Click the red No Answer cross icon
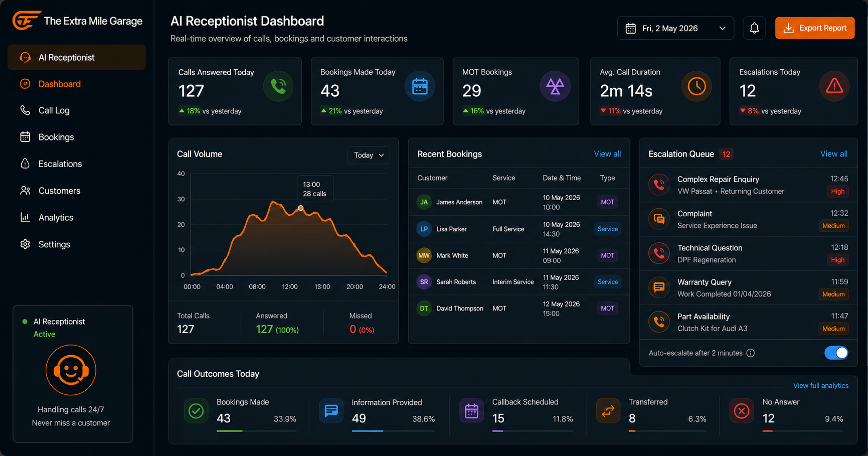Image resolution: width=868 pixels, height=456 pixels. [742, 411]
